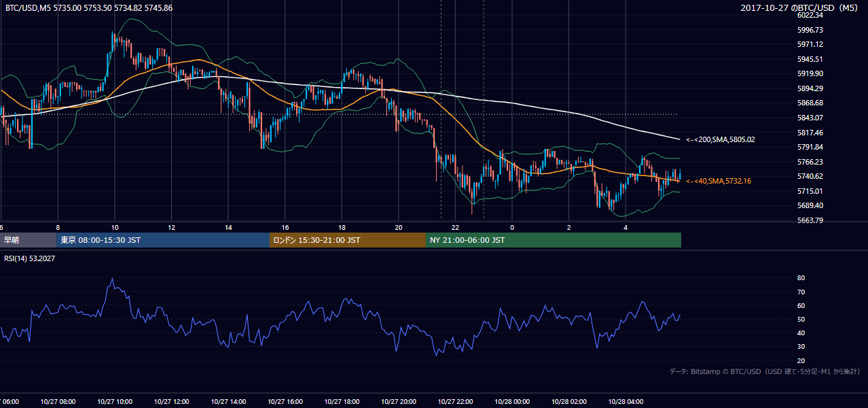Click the 10/28 02:00 date label
Screen dimensions: 868x408
point(568,401)
